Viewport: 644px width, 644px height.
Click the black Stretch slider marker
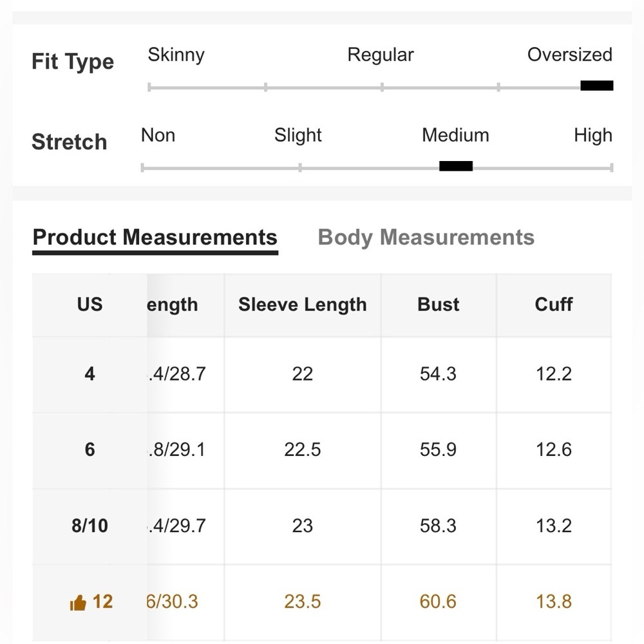click(456, 166)
